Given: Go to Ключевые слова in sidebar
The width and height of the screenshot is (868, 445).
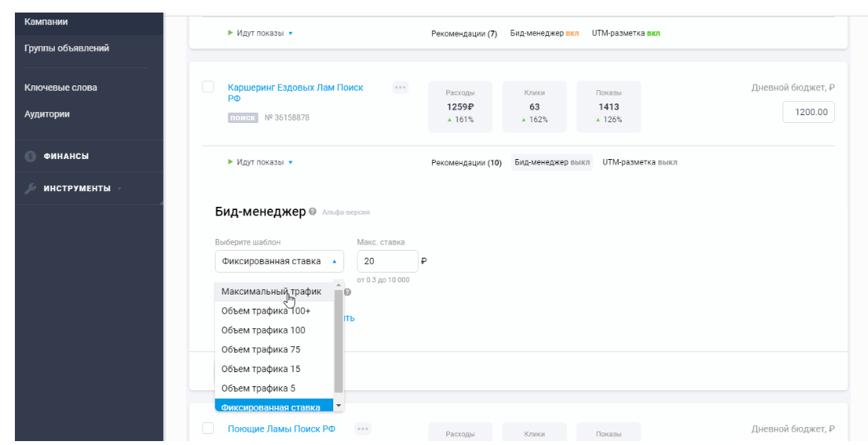Looking at the screenshot, I should coord(61,88).
